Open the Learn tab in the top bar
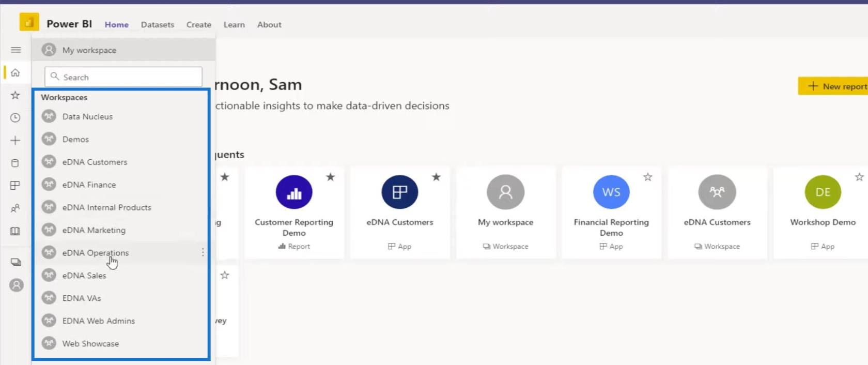The height and width of the screenshot is (365, 868). click(234, 24)
